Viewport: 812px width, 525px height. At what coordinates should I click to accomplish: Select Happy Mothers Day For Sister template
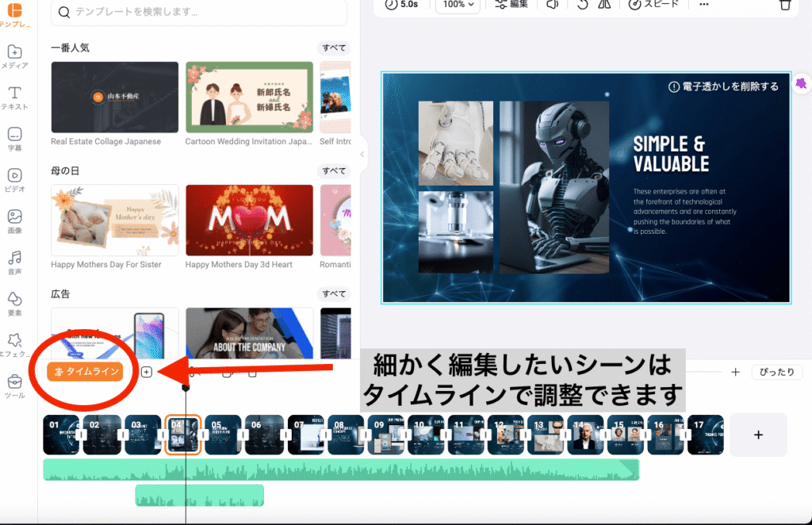click(114, 220)
